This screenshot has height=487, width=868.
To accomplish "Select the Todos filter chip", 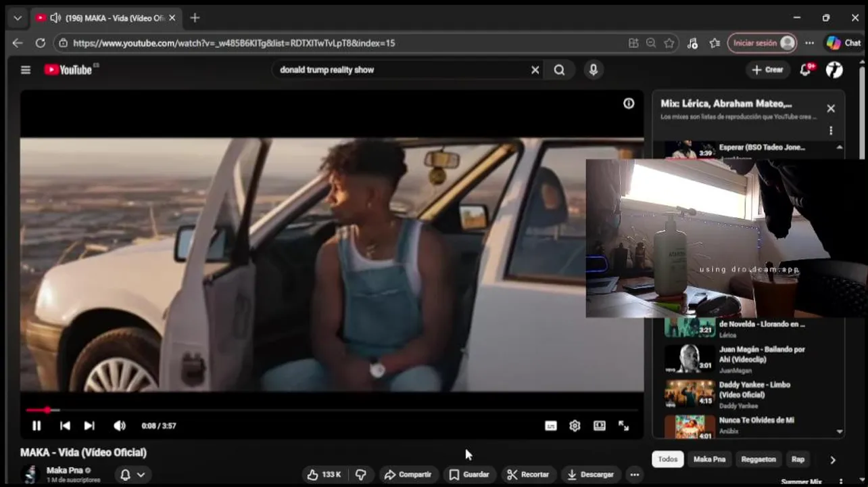I will pos(667,459).
